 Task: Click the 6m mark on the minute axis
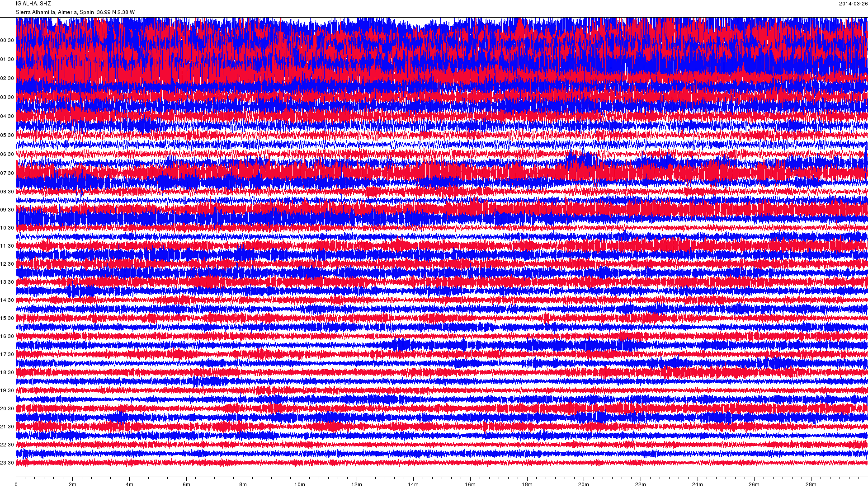[x=186, y=484]
